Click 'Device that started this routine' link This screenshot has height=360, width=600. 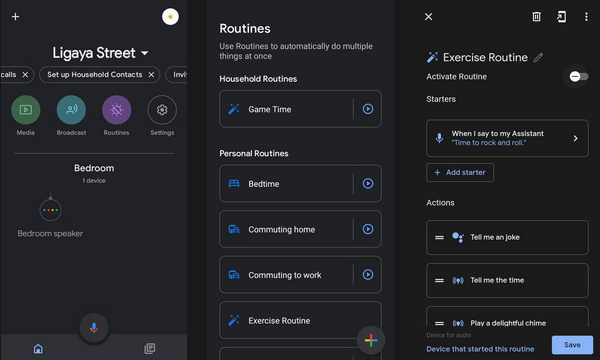click(x=480, y=349)
